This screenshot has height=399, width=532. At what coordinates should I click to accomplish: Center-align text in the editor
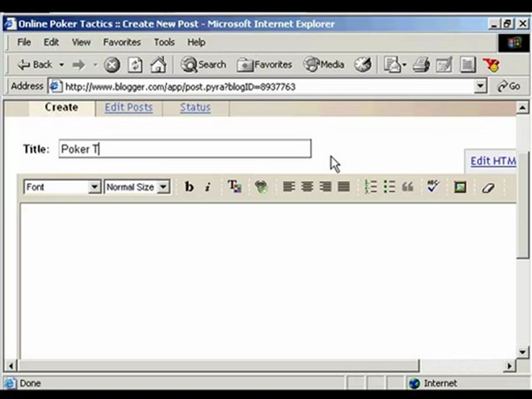[307, 187]
